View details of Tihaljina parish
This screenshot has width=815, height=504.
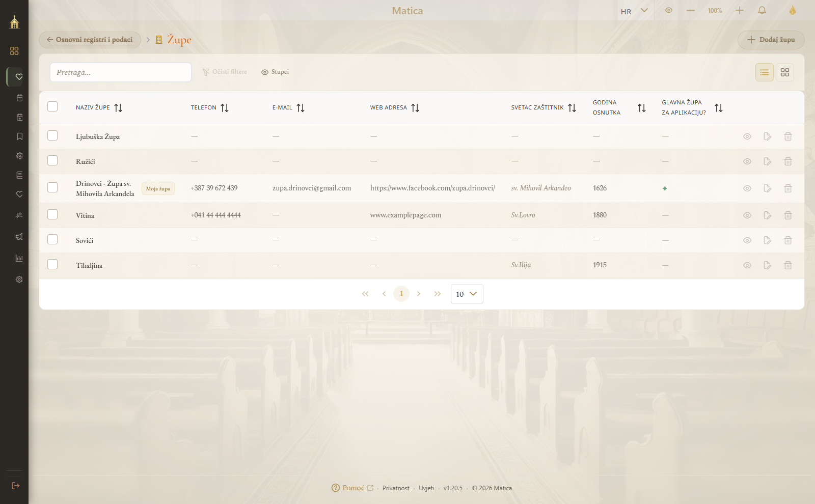pos(747,265)
